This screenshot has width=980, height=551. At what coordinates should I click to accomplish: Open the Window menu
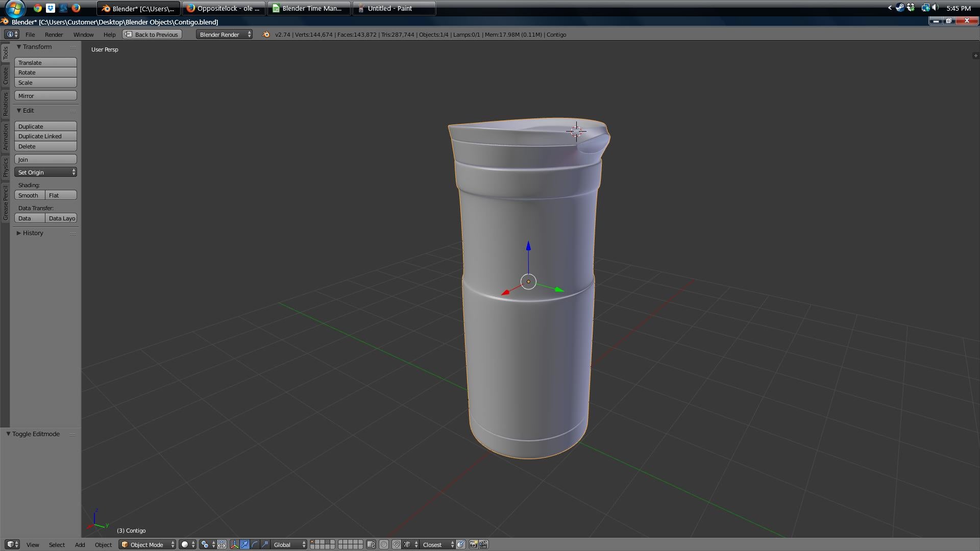(83, 34)
